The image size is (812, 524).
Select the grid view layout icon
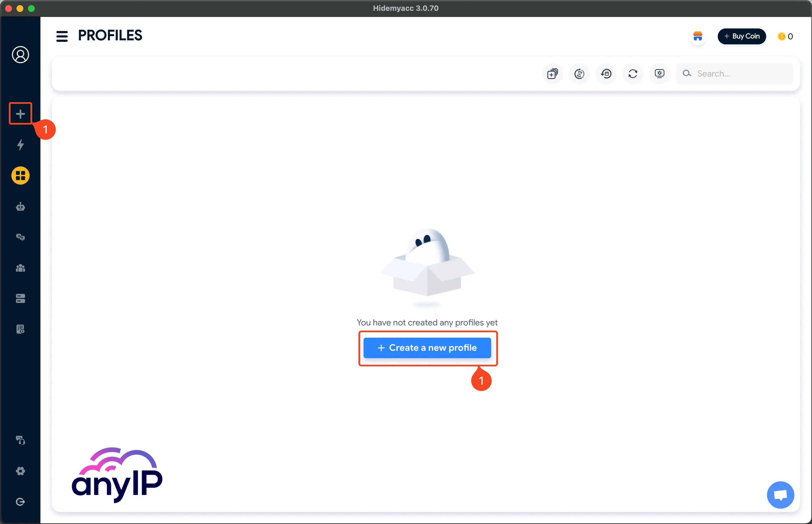20,176
